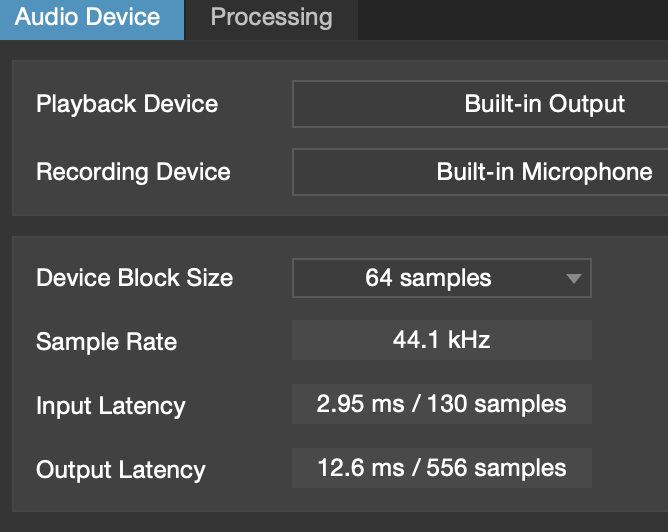Click the 556 samples output latency text

point(496,468)
